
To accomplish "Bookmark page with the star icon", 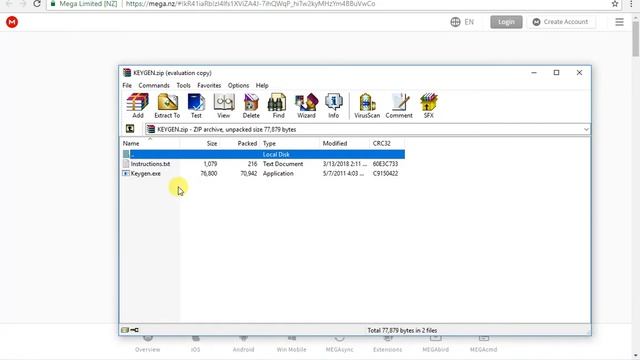I will click(615, 4).
